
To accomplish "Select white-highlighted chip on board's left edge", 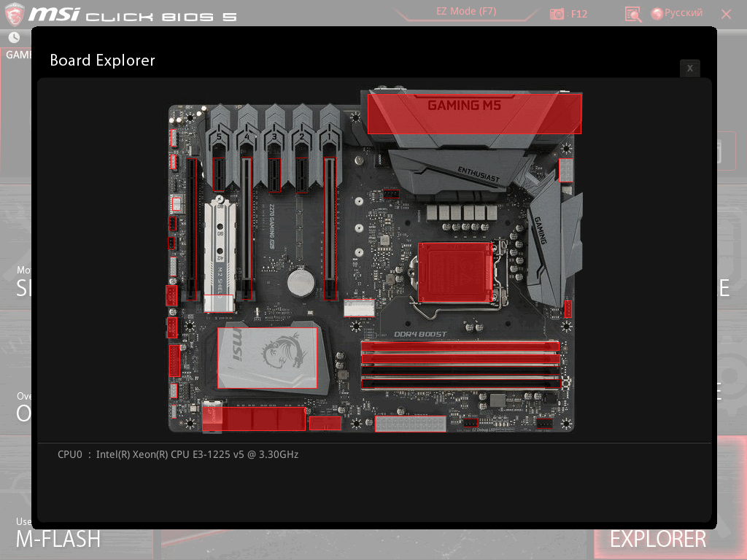I will pos(177,204).
